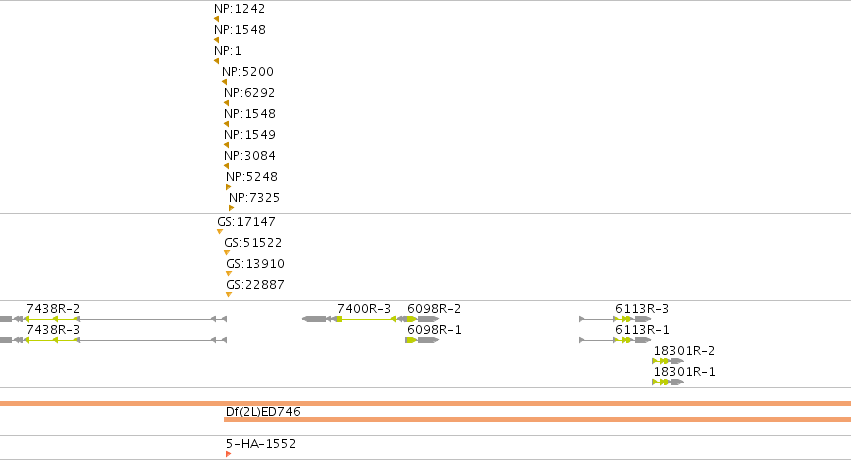
Task: Open the NP:1242 label
Action: (x=239, y=9)
